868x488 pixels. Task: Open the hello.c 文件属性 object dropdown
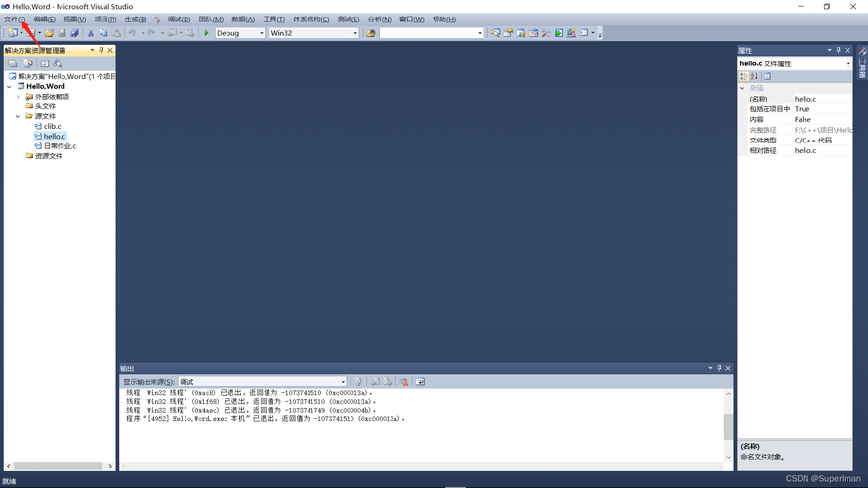(x=848, y=64)
